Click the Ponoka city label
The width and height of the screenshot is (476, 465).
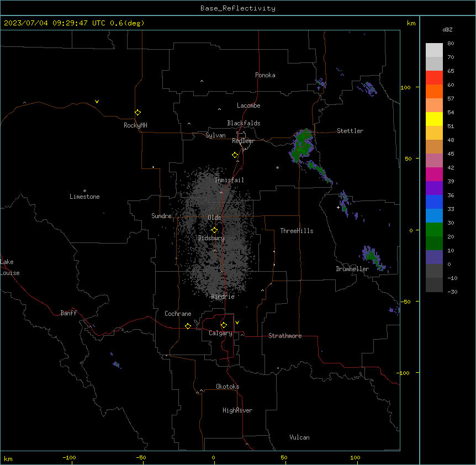coord(265,75)
